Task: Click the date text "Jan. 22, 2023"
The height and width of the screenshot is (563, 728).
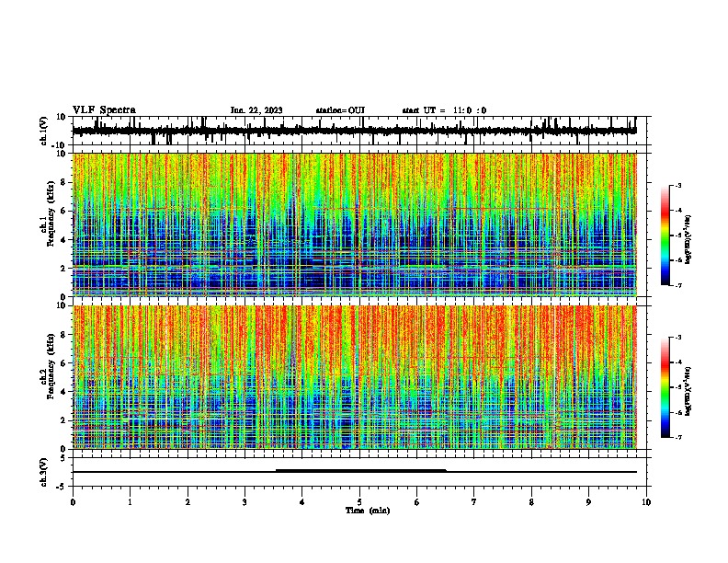Action: (x=256, y=110)
